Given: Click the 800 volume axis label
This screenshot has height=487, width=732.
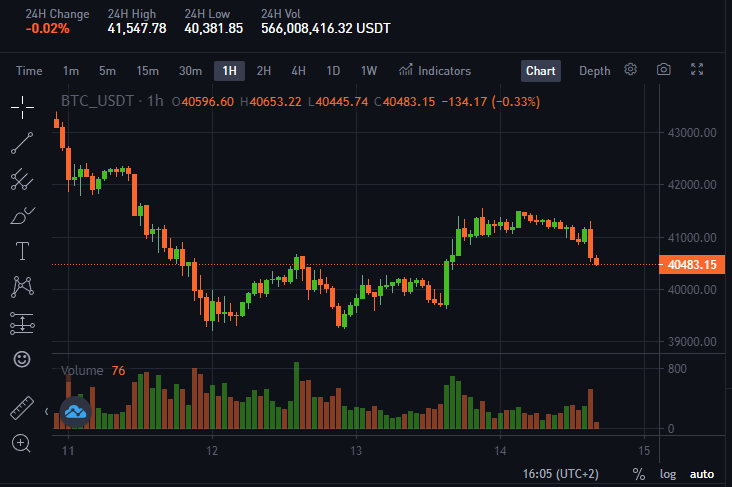Looking at the screenshot, I should click(677, 369).
